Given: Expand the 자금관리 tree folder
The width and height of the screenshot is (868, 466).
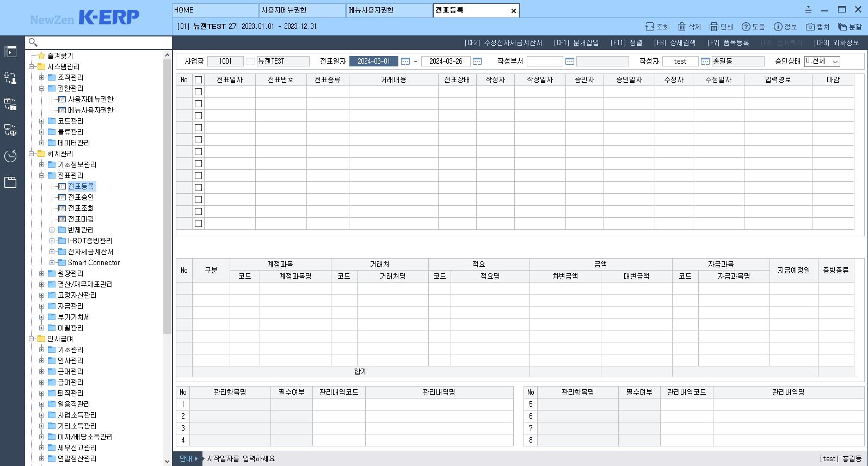Looking at the screenshot, I should coord(42,306).
